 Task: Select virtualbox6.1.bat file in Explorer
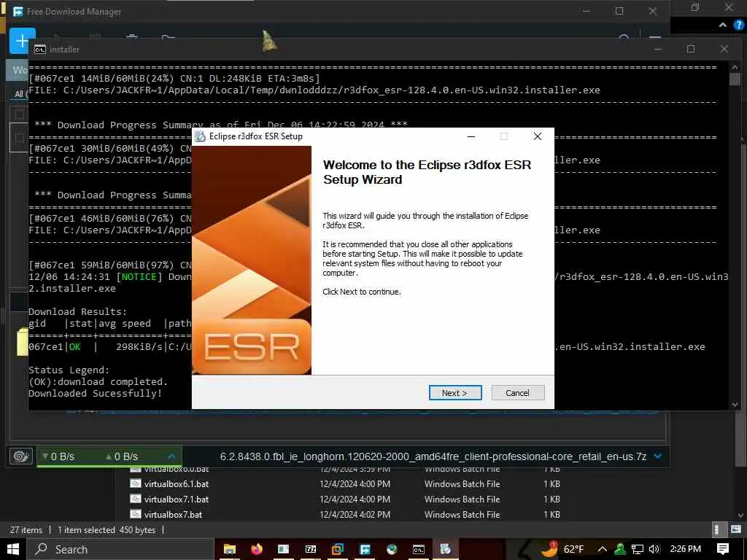pyautogui.click(x=177, y=484)
